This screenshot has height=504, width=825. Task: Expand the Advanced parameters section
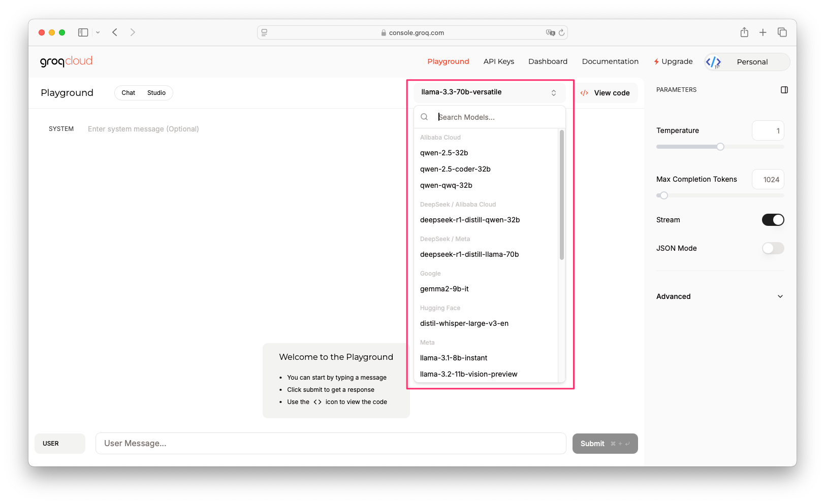(x=720, y=296)
